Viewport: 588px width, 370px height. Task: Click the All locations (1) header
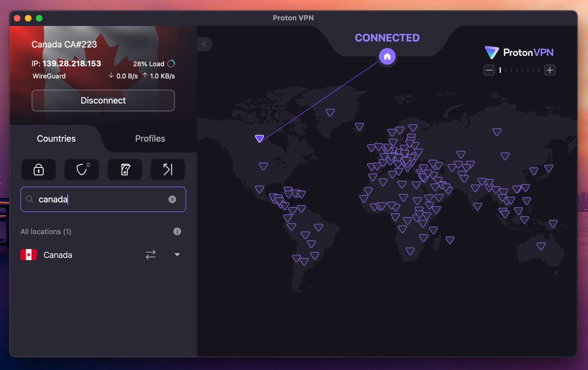click(46, 232)
